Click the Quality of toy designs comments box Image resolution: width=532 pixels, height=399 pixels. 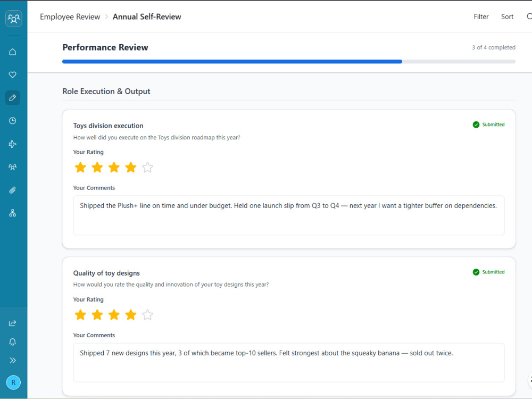[x=289, y=363]
